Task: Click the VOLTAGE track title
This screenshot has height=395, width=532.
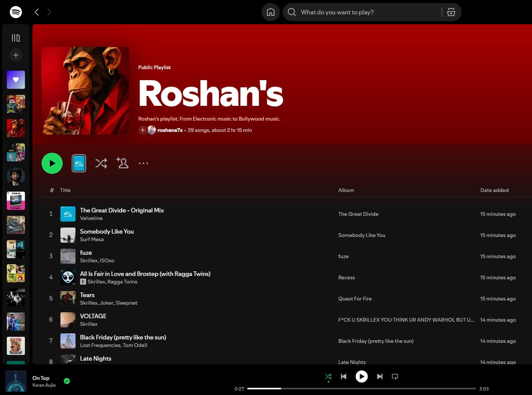Action: pyautogui.click(x=93, y=316)
